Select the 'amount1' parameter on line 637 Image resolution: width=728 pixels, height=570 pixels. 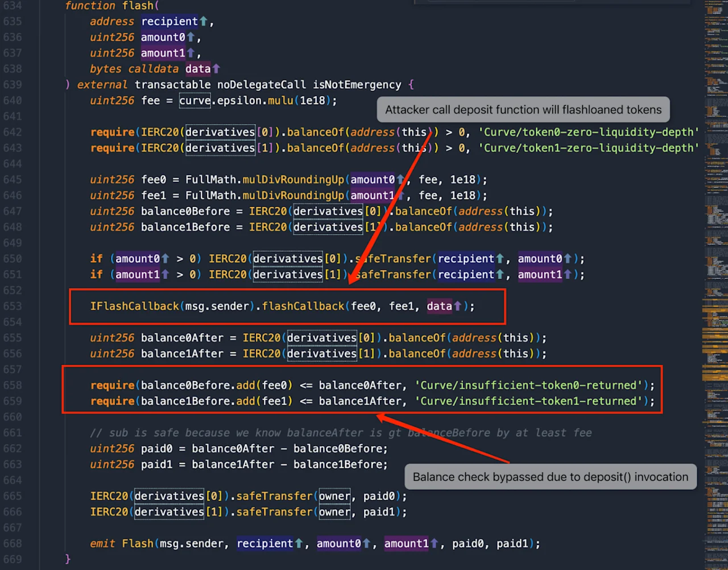point(163,53)
